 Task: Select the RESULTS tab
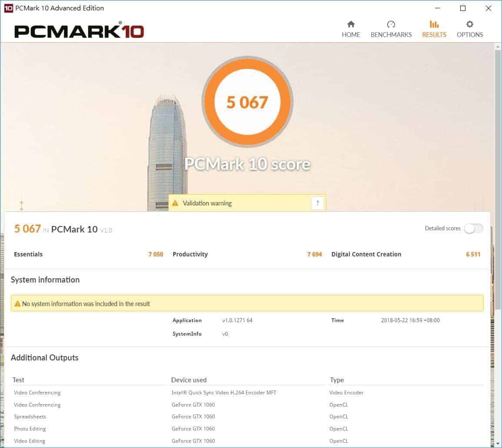tap(434, 30)
